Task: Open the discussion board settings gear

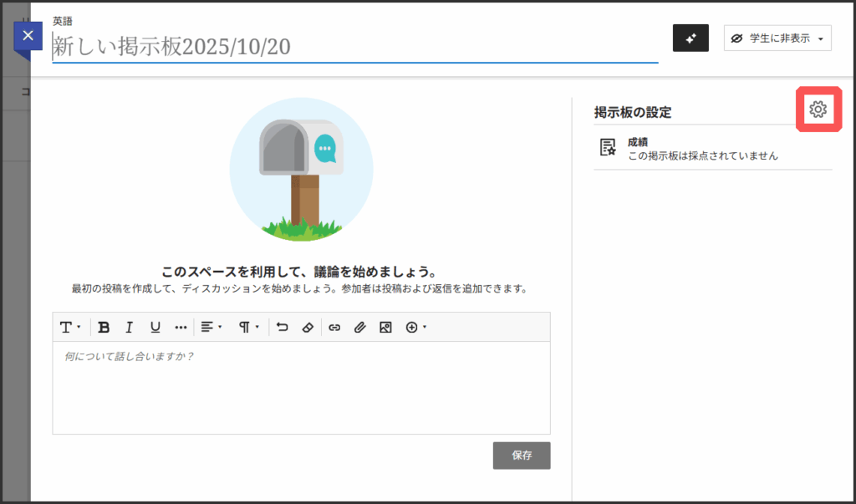Action: click(818, 109)
